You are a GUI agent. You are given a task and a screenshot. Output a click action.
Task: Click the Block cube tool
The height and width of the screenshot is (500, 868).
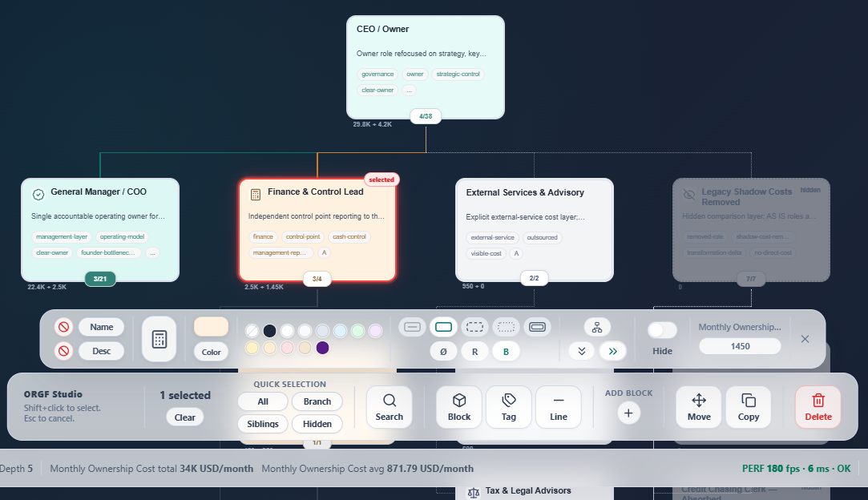click(459, 407)
